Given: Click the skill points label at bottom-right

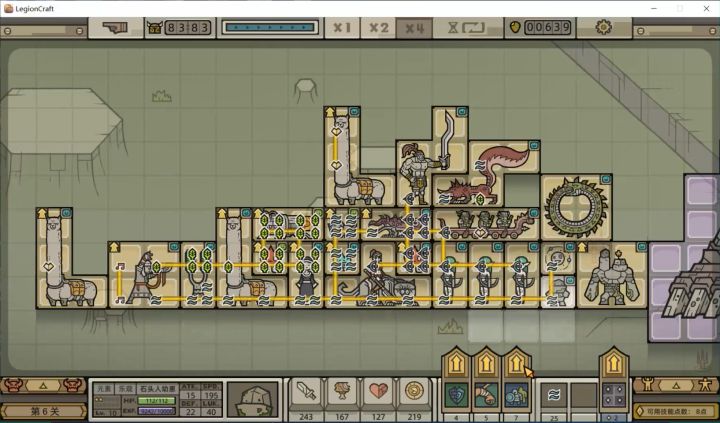Looking at the screenshot, I should 674,411.
